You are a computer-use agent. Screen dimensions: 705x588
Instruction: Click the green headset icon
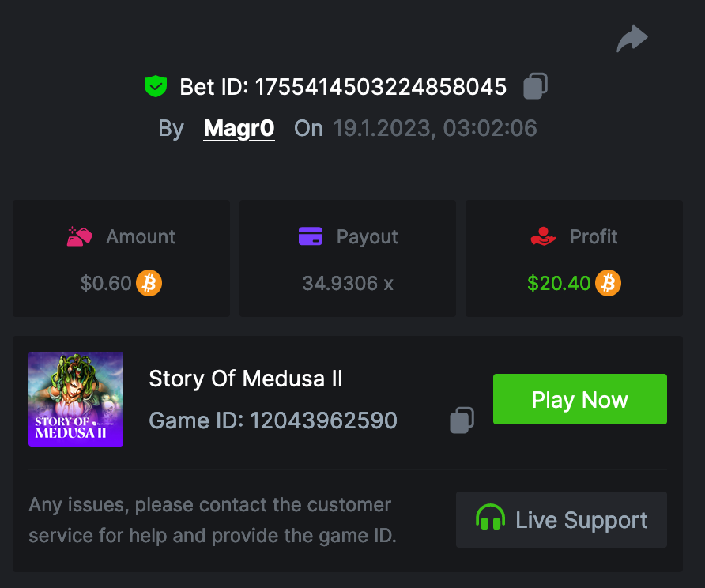point(490,519)
